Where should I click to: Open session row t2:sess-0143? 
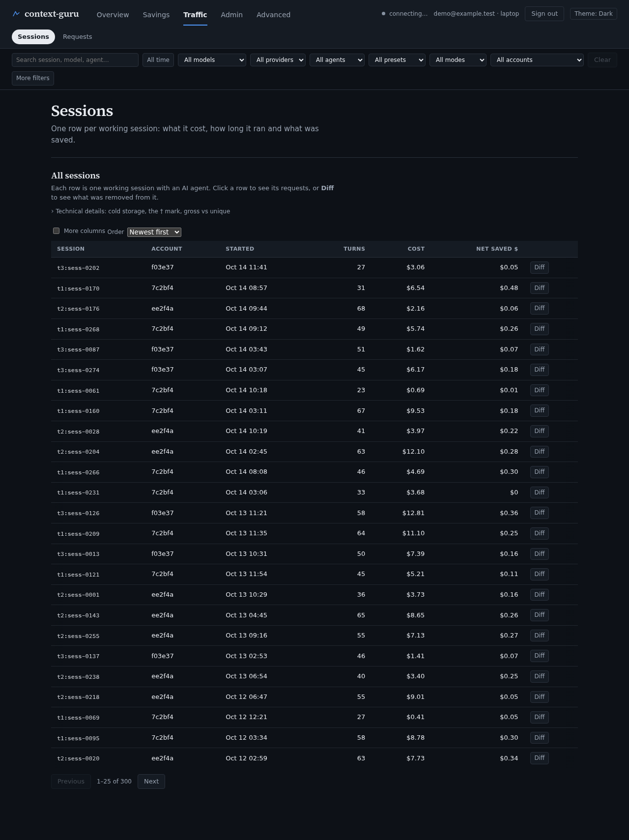click(x=314, y=615)
